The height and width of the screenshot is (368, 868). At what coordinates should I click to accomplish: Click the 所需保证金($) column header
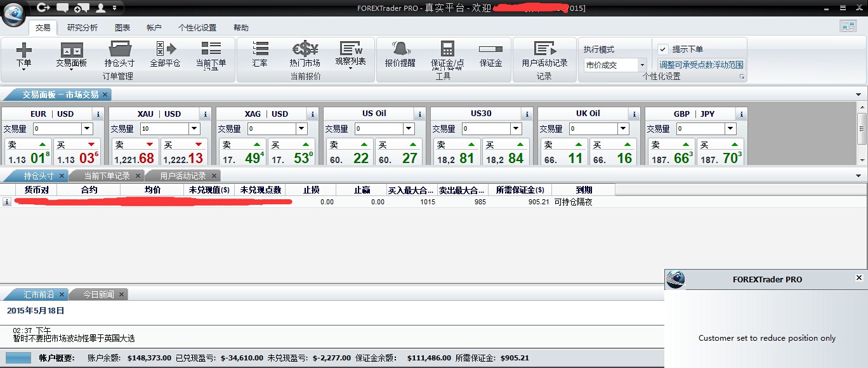click(520, 190)
